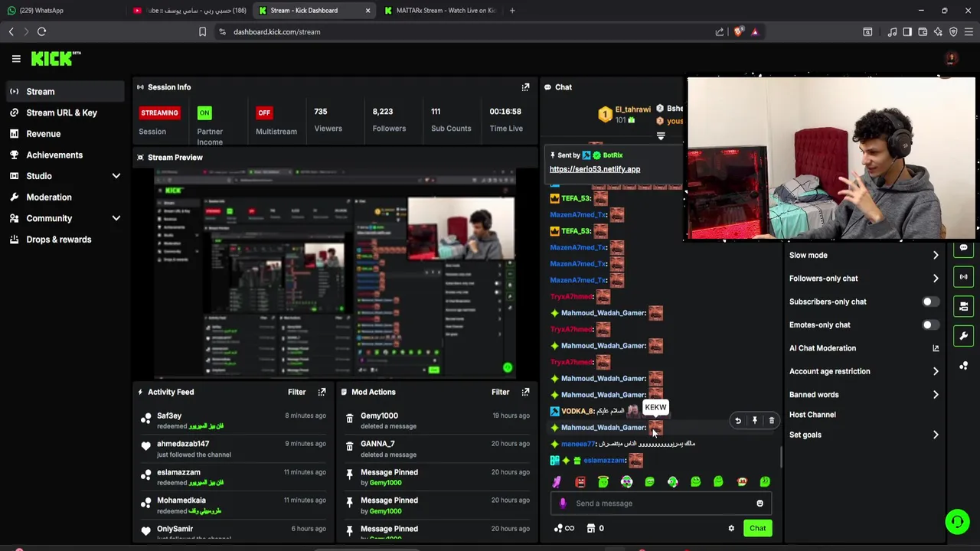Toggle Emotes-only chat switch
This screenshot has width=980, height=551.
[x=929, y=324]
